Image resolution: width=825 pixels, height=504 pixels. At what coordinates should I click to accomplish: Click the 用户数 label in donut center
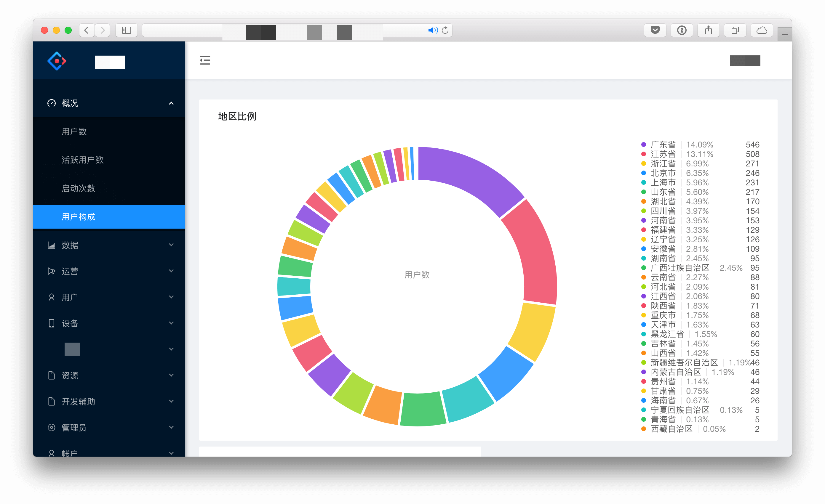click(x=417, y=275)
